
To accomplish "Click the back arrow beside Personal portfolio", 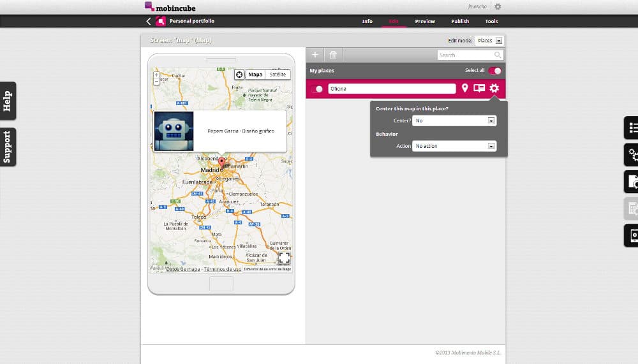I will point(149,21).
